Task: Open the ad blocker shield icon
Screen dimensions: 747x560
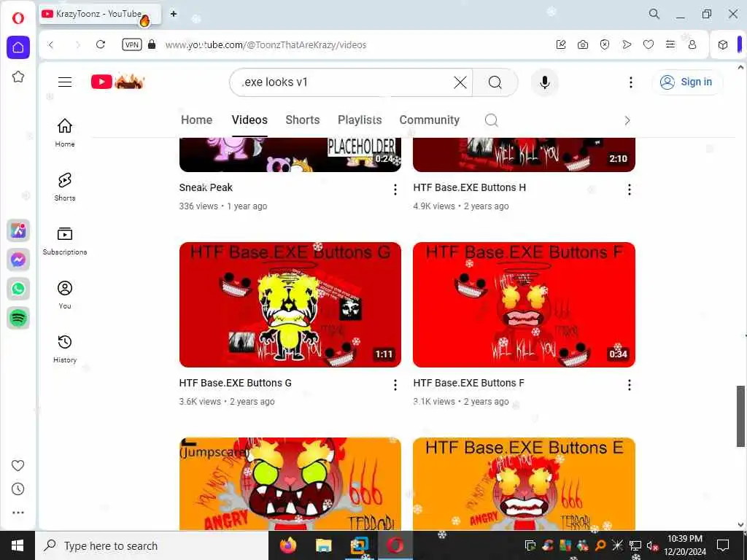Action: pyautogui.click(x=605, y=44)
